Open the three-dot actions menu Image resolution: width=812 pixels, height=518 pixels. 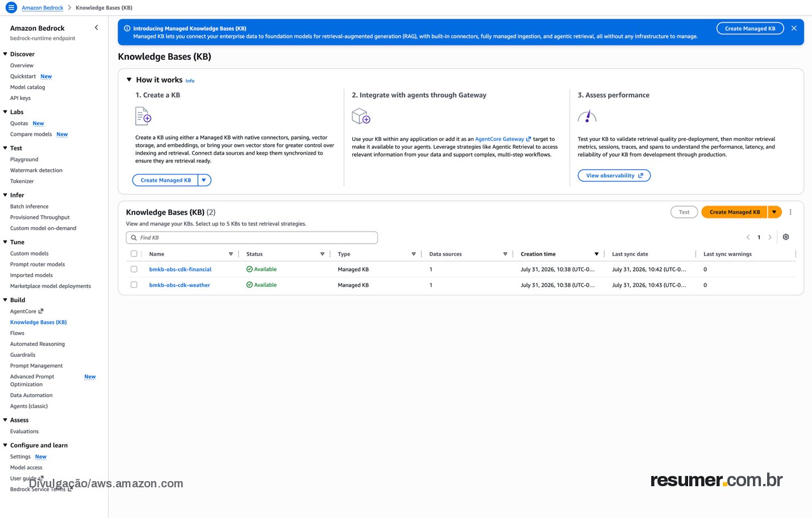(x=790, y=212)
